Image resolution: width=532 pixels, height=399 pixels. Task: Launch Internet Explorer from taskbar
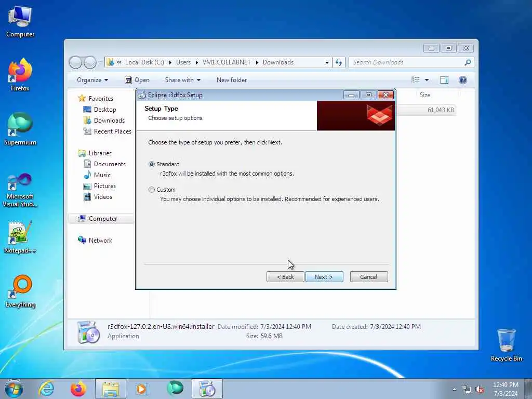click(x=46, y=389)
